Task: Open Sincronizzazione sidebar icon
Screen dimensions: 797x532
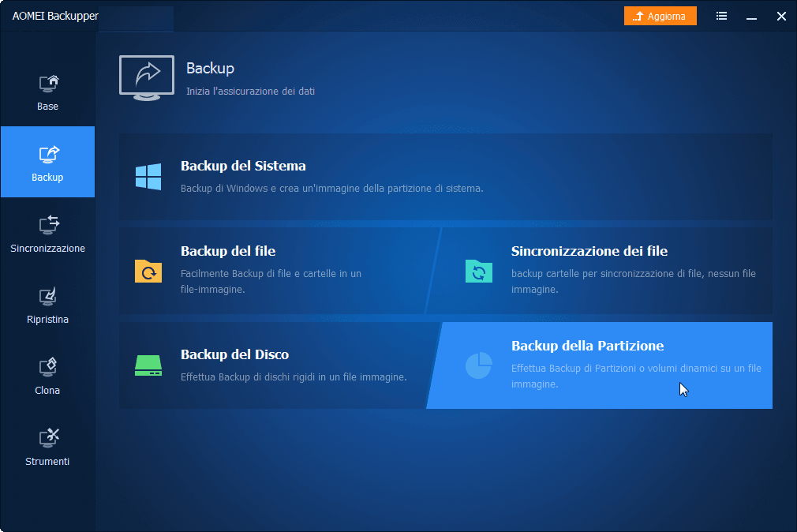Action: point(49,225)
